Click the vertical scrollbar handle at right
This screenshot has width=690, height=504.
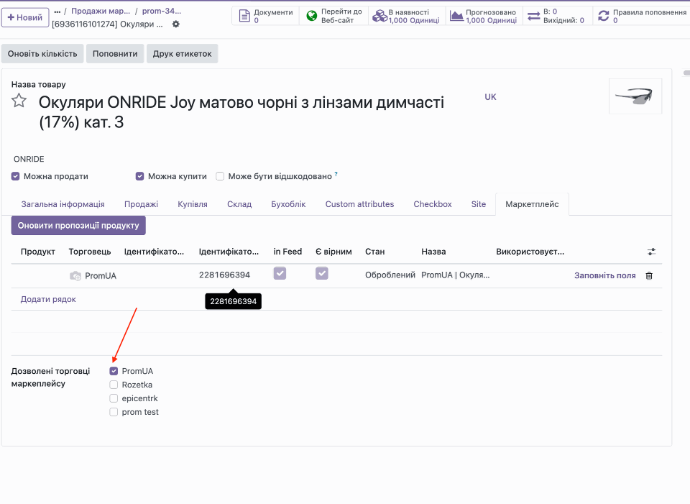coord(686,73)
